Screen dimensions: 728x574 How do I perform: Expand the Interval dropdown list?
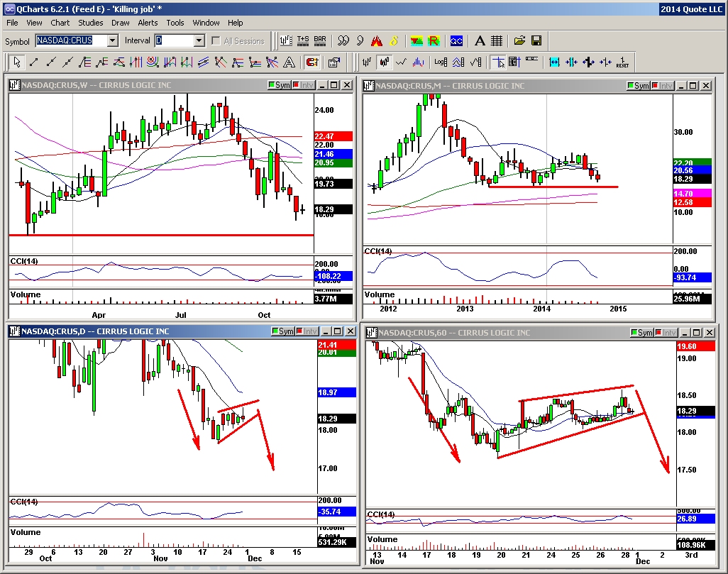pos(199,40)
